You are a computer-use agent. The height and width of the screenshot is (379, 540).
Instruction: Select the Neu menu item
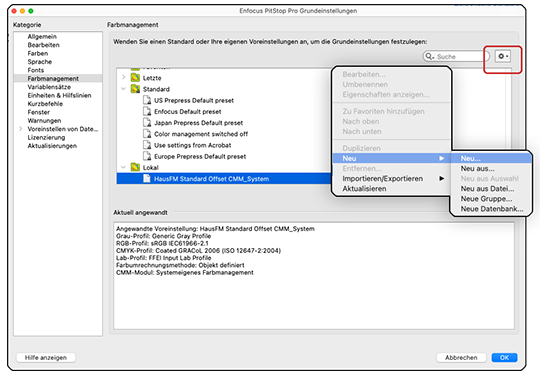click(392, 158)
